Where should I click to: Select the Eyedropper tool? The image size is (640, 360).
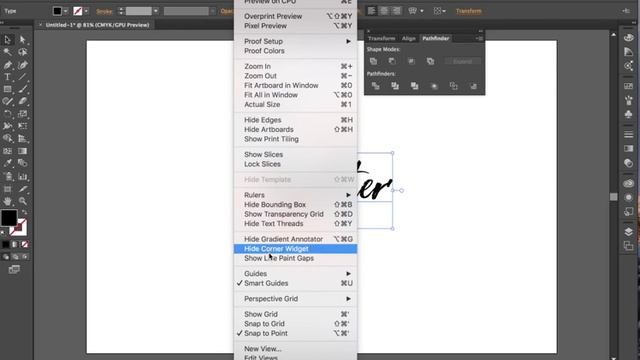[x=7, y=163]
